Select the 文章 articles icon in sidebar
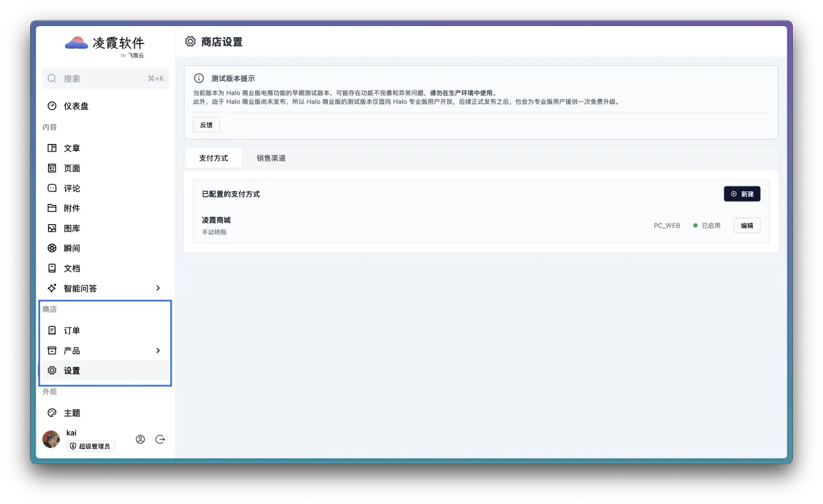The image size is (823, 504). (x=52, y=147)
